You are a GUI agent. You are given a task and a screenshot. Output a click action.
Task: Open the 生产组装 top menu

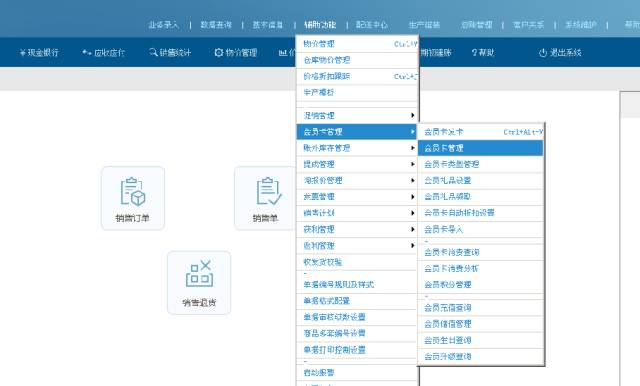point(424,24)
